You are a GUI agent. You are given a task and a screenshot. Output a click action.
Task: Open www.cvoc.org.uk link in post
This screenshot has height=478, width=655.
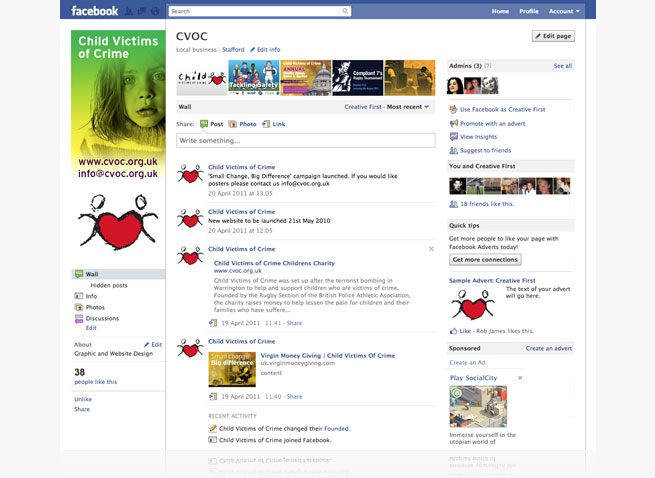tap(238, 271)
